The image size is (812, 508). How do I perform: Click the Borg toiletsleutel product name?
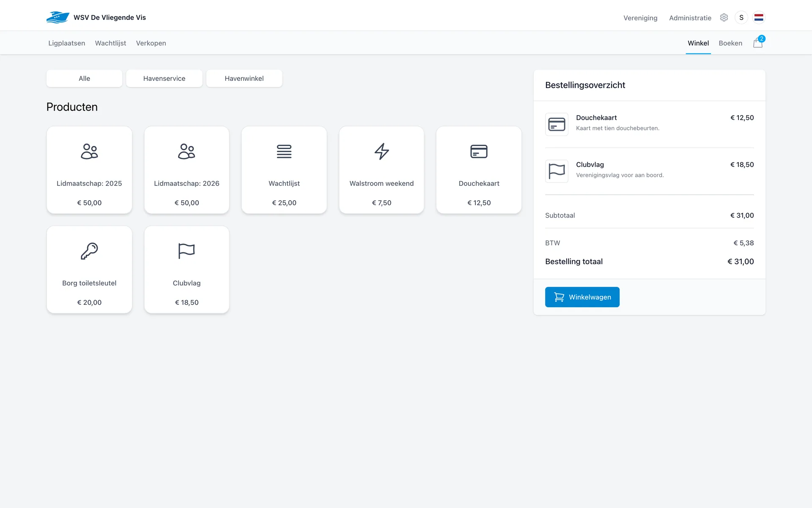89,283
